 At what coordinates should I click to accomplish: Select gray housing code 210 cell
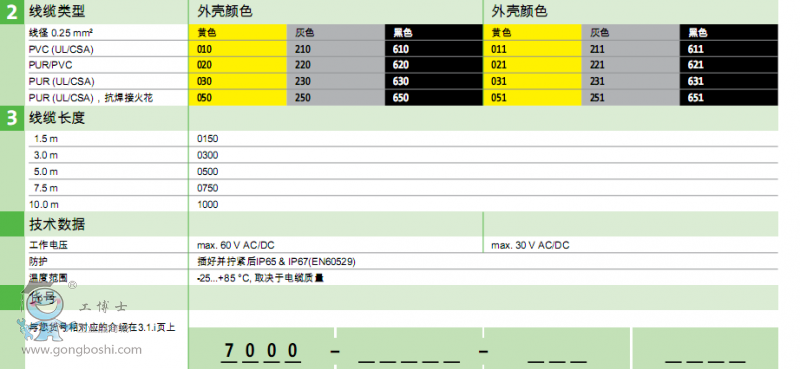(336, 49)
